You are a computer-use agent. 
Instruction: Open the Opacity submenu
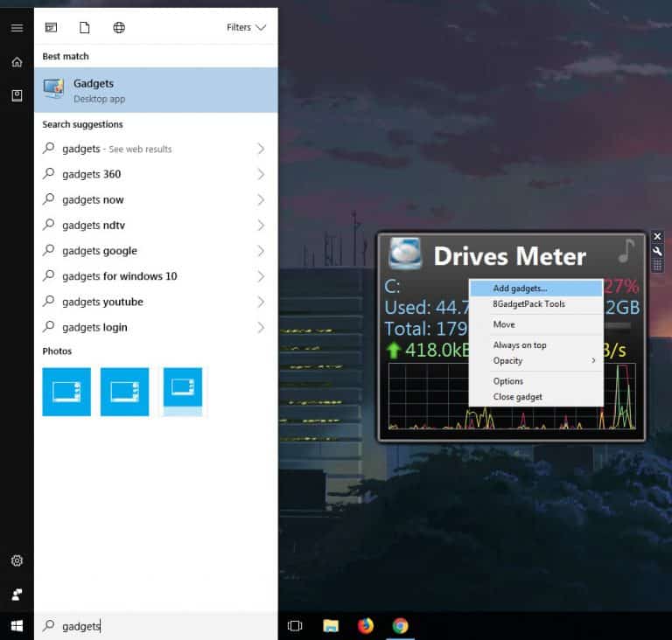pyautogui.click(x=536, y=361)
